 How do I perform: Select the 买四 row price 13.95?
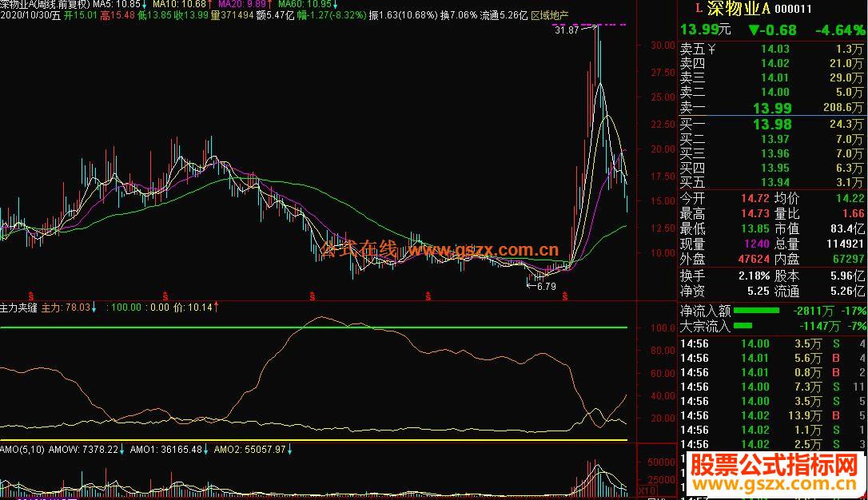pos(775,169)
